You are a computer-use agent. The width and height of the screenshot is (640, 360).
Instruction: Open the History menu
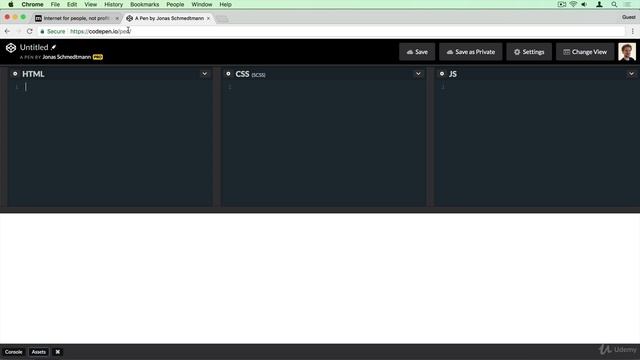113,4
